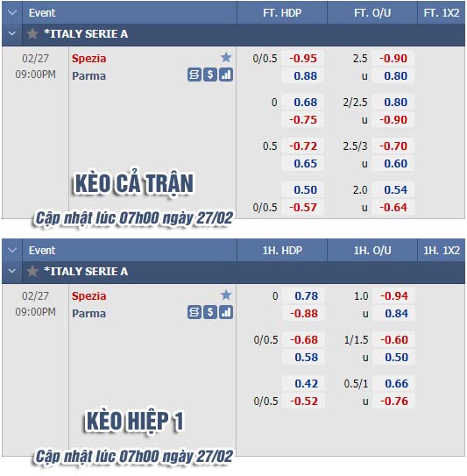Favorite Spezia match with blue star in full-time panel
This screenshot has width=467, height=476.
[x=226, y=57]
